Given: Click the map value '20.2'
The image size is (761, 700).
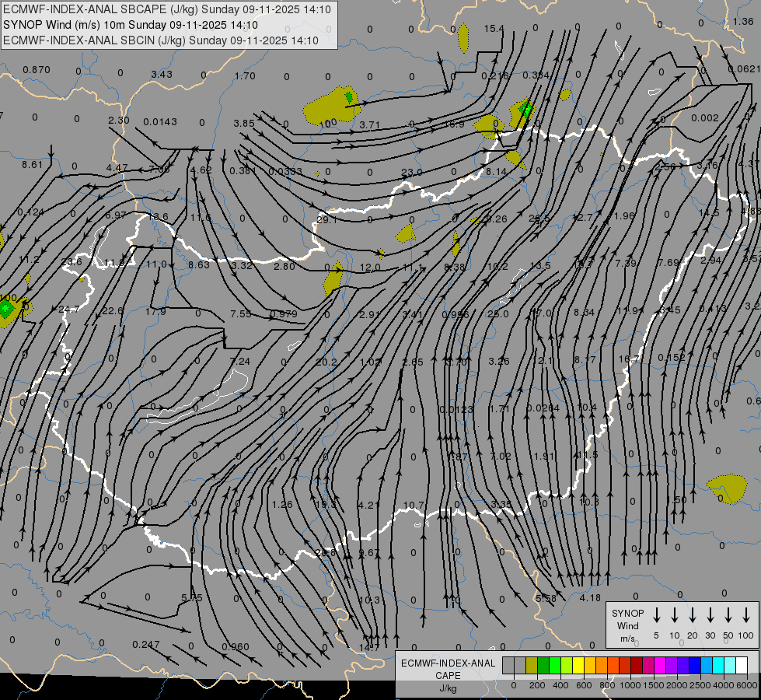Looking at the screenshot, I should [x=326, y=362].
